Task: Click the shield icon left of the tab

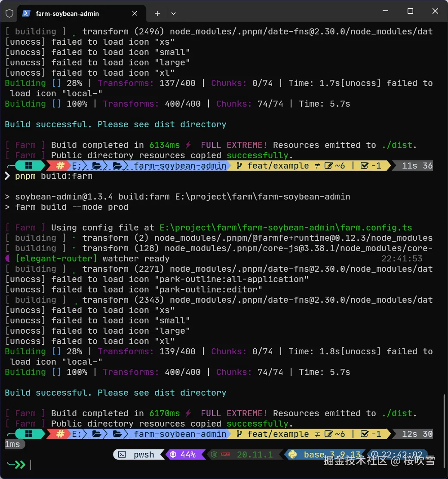Action: pyautogui.click(x=9, y=13)
